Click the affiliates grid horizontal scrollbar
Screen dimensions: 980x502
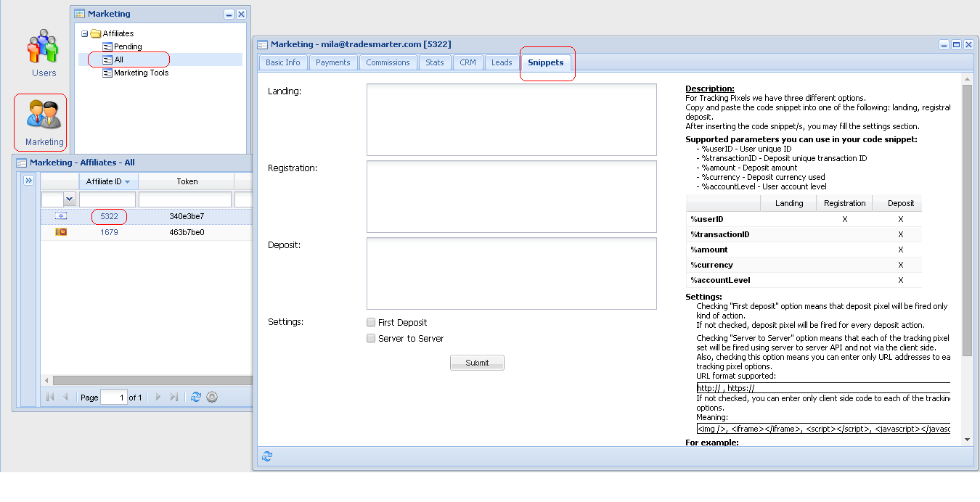click(152, 380)
